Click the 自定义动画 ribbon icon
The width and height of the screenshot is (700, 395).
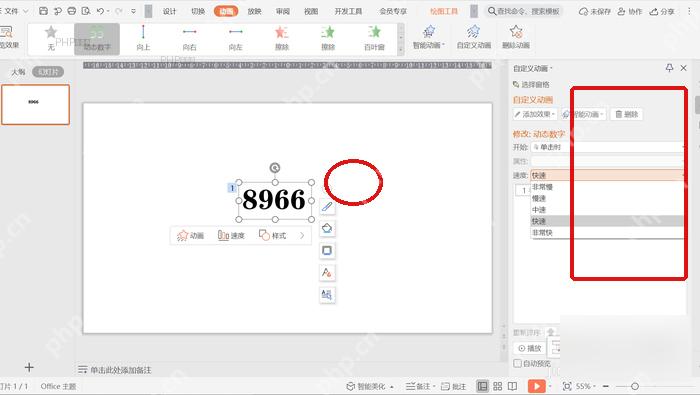click(474, 37)
